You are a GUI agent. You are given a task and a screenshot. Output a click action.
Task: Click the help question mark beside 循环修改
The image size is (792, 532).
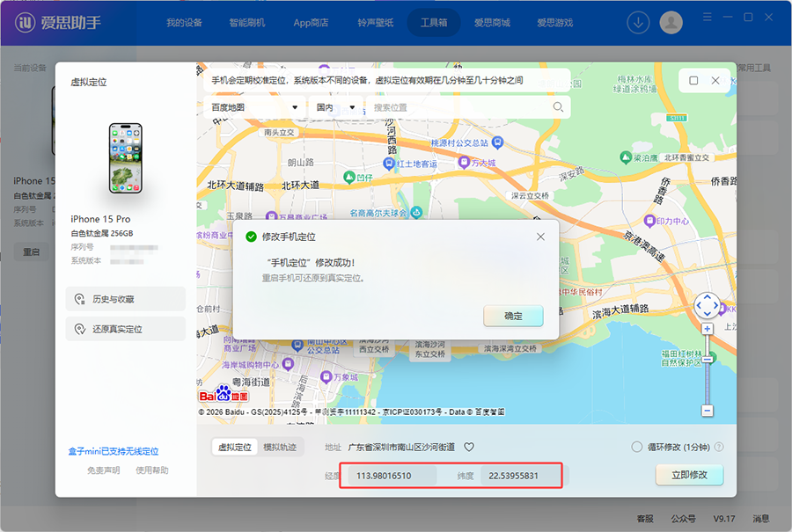[x=719, y=447]
